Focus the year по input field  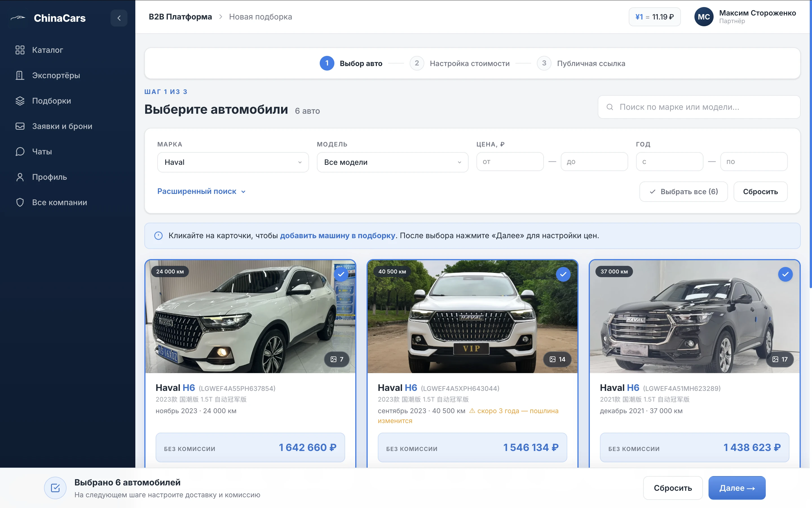click(x=754, y=162)
